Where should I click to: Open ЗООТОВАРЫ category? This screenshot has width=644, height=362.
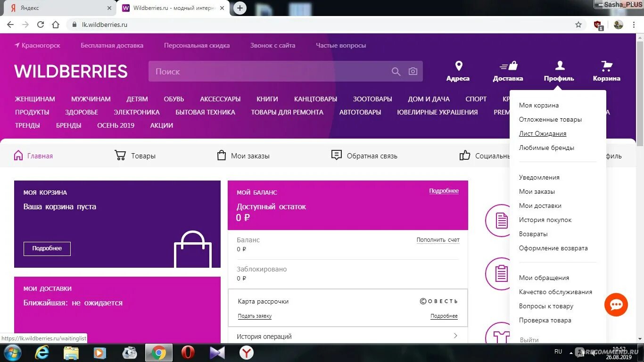coord(372,99)
